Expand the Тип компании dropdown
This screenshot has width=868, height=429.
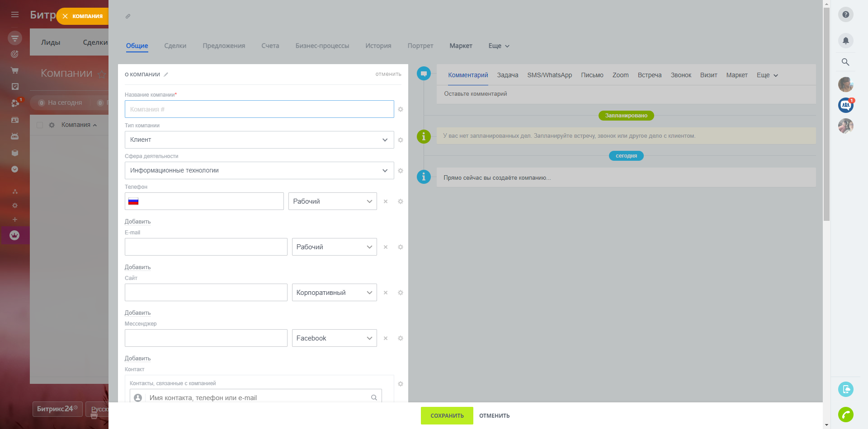[259, 140]
